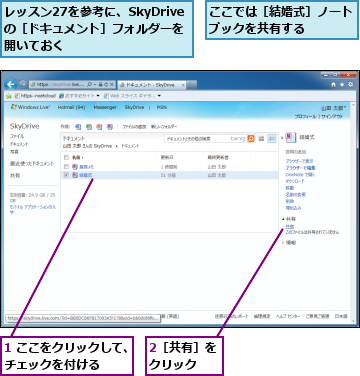This screenshot has height=376, width=360.
Task: Open 共有 in left sidebar
Action: click(x=15, y=175)
